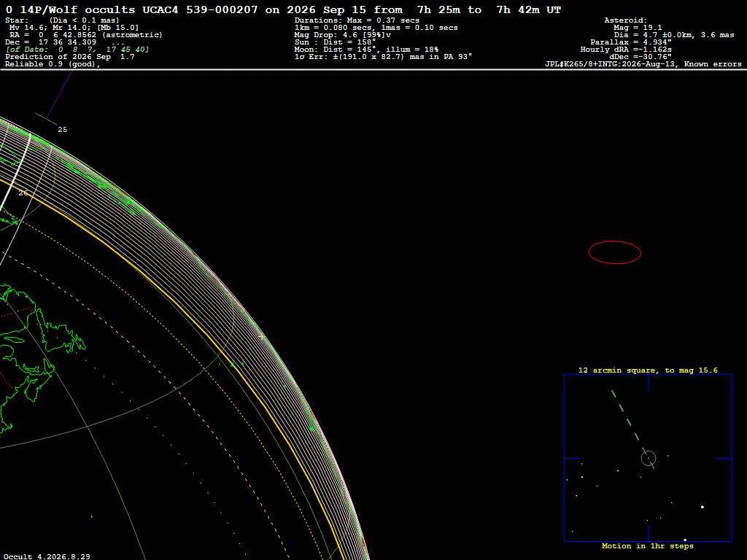
Task: Click the 'Occult 4.2026.8.29' version text
Action: (x=47, y=556)
